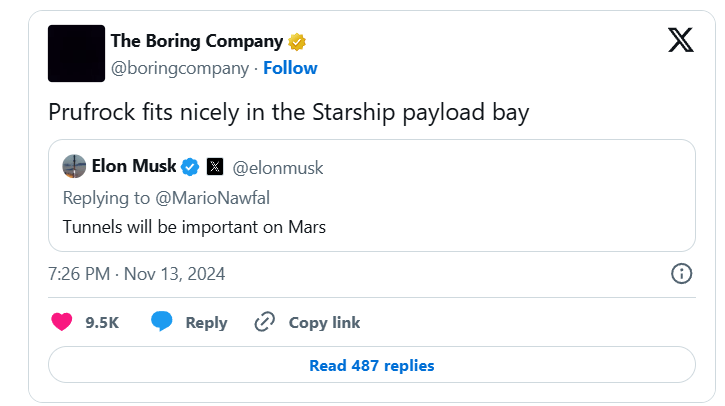Open the tweet info icon
Screen dimensions: 725x406
pyautogui.click(x=681, y=274)
